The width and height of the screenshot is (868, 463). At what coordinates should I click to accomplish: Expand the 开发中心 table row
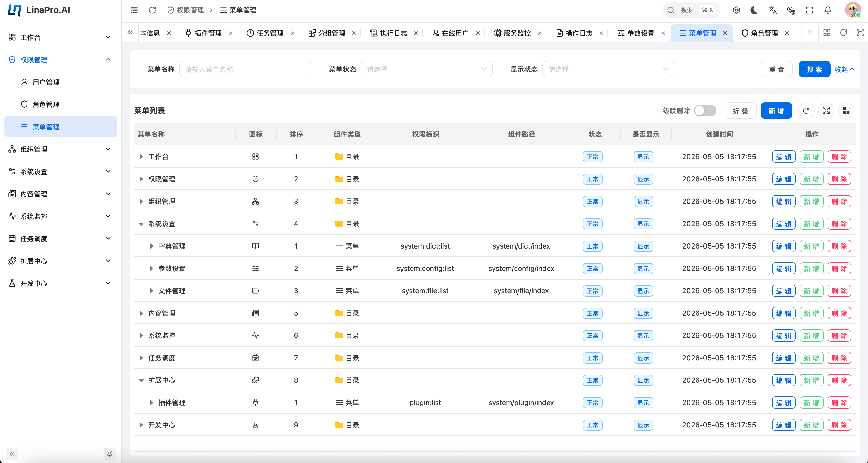[141, 425]
